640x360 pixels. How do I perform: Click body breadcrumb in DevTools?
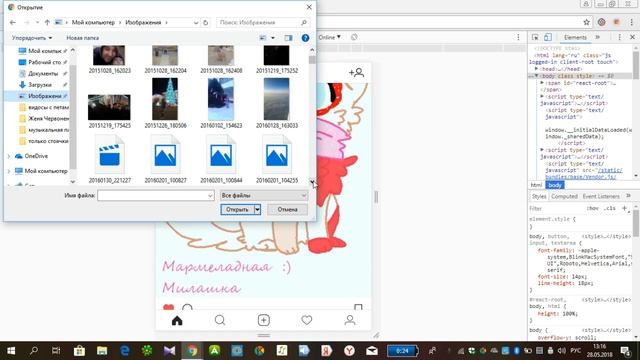tap(555, 185)
